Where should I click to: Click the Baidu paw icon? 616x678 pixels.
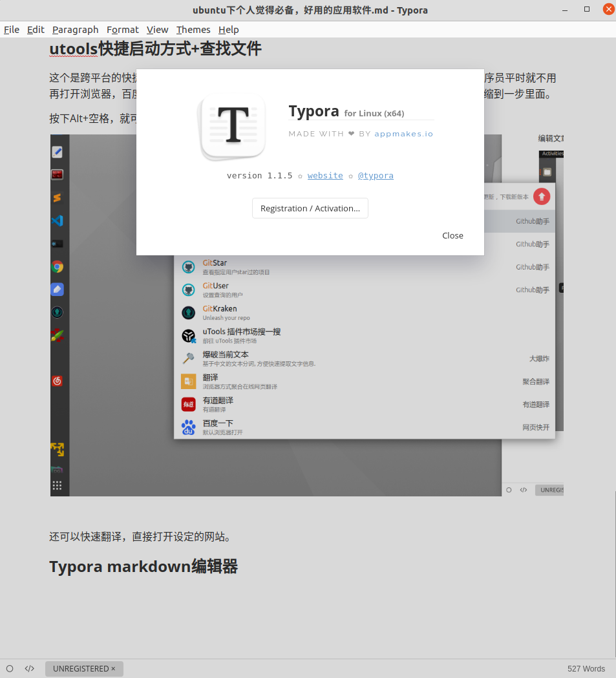[189, 427]
